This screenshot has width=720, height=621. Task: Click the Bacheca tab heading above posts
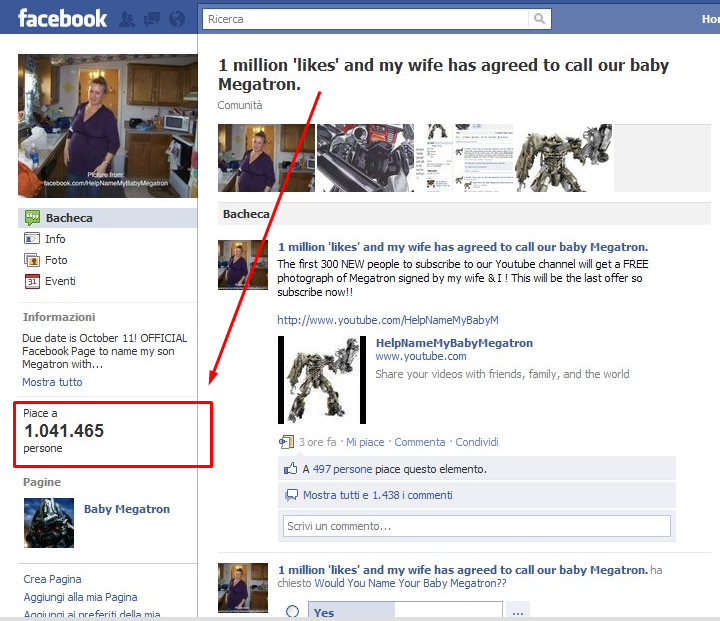[246, 214]
